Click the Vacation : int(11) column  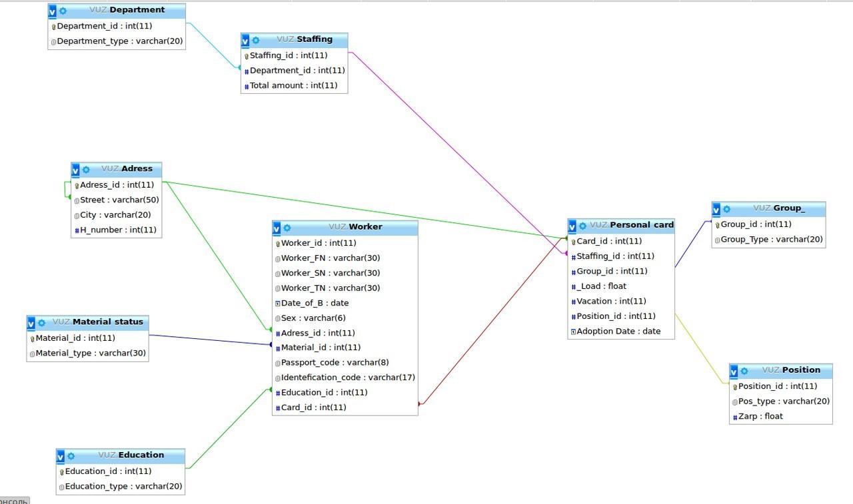click(x=621, y=302)
